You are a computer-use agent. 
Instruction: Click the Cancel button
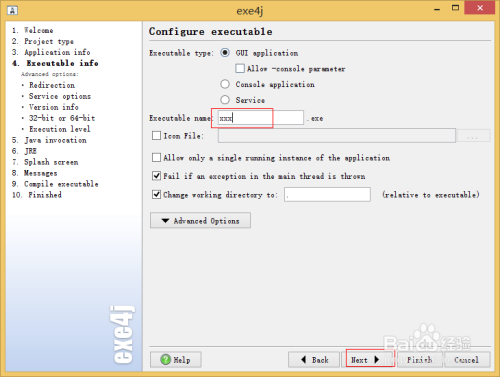point(467,359)
